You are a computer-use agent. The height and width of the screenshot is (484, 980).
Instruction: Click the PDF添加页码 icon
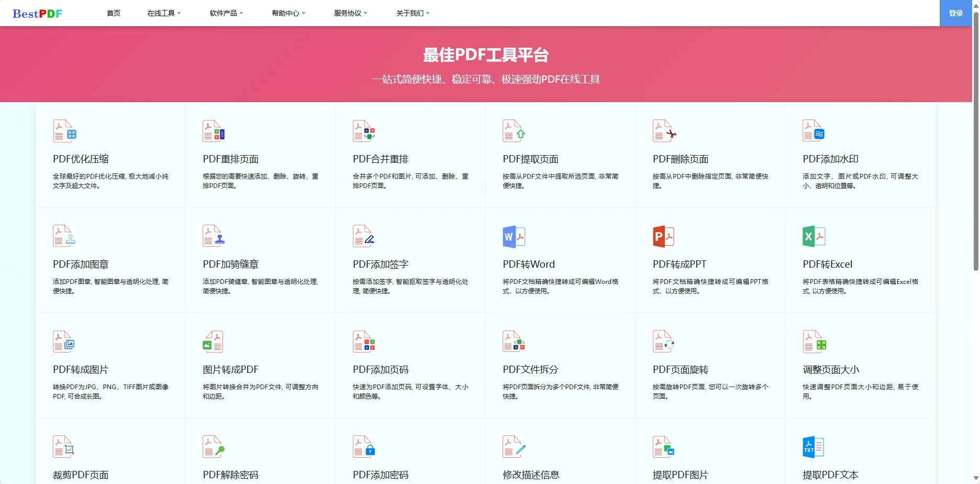(x=364, y=342)
